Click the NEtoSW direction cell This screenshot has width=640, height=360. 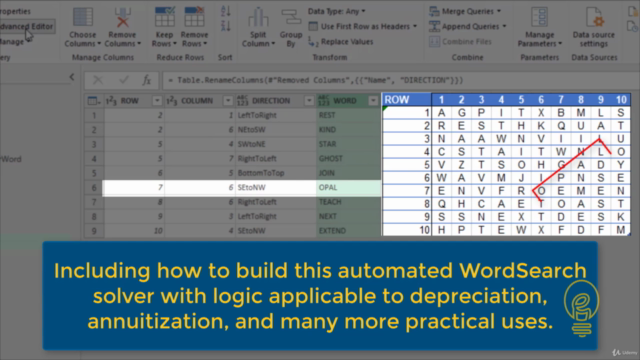point(276,130)
